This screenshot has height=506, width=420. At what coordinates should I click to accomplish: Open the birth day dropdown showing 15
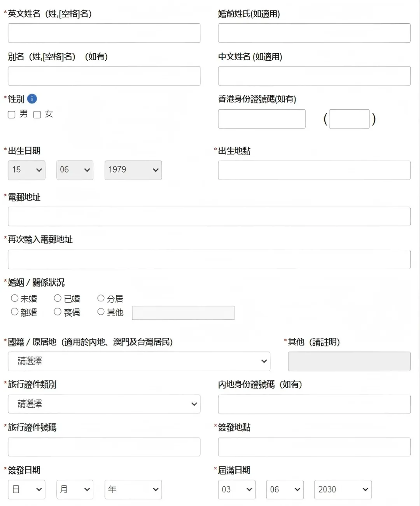(26, 170)
